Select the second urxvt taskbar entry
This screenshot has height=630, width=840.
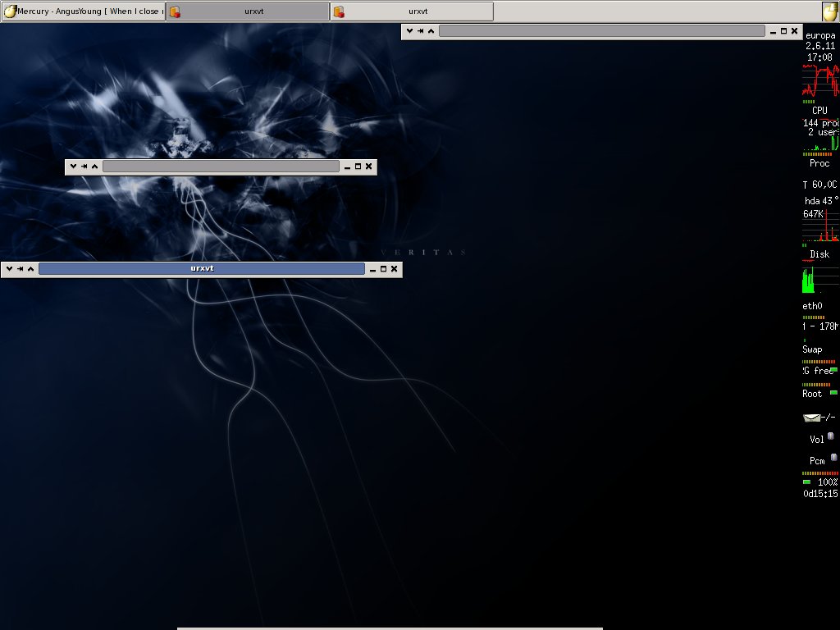click(418, 11)
